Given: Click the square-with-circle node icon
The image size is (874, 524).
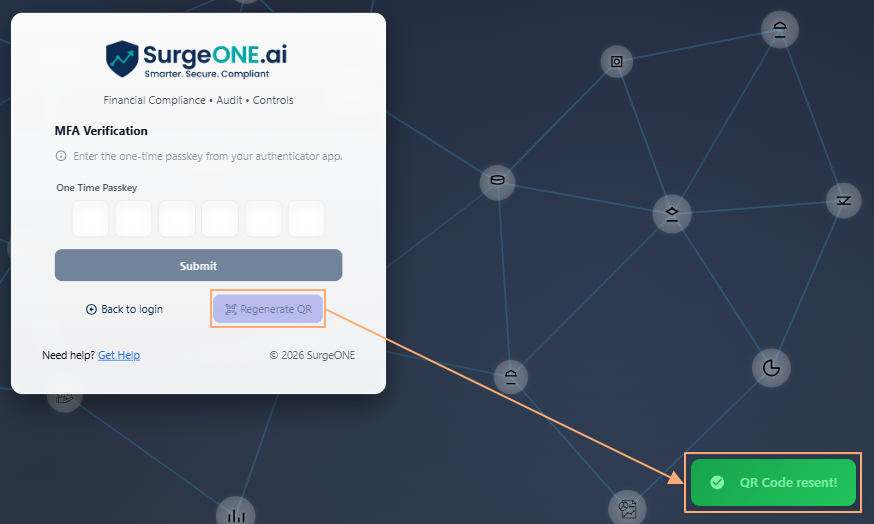Looking at the screenshot, I should click(617, 62).
